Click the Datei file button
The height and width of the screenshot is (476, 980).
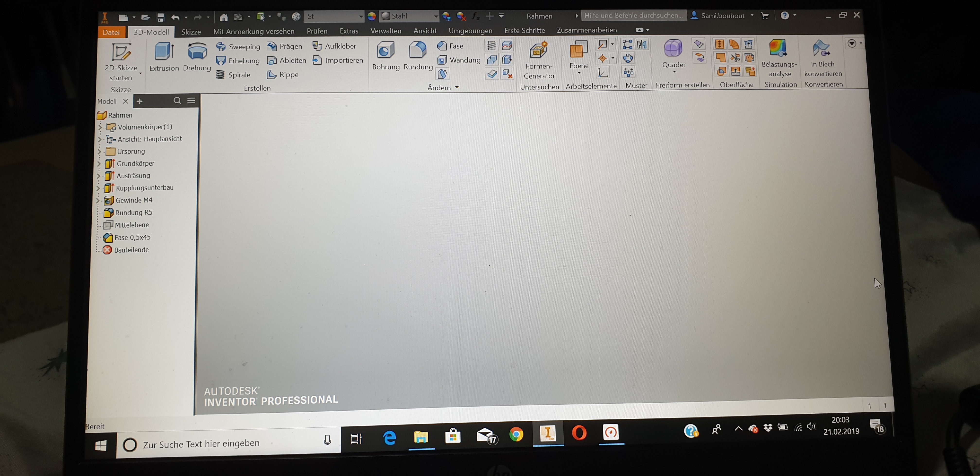point(111,32)
